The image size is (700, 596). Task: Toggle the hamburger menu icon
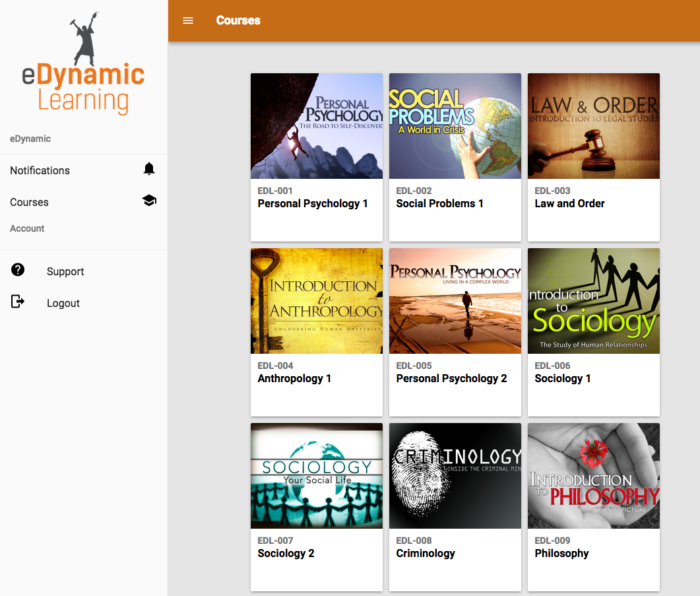[188, 20]
